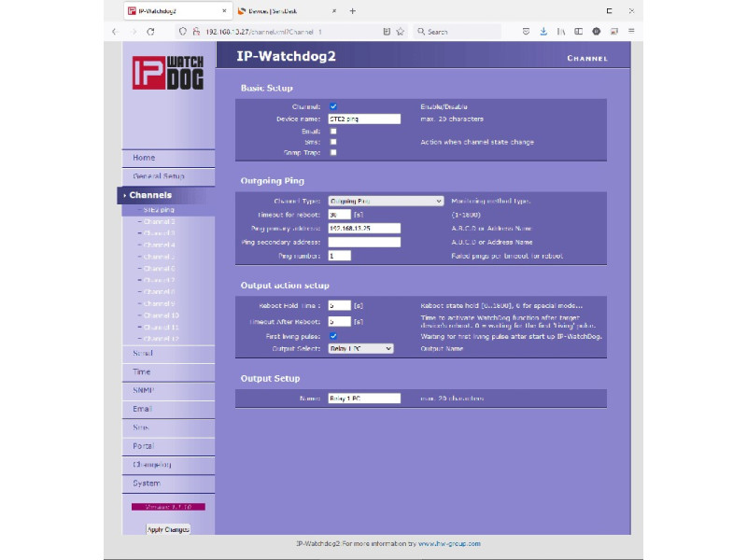
Task: Enable the Email notification checkbox
Action: tap(333, 132)
